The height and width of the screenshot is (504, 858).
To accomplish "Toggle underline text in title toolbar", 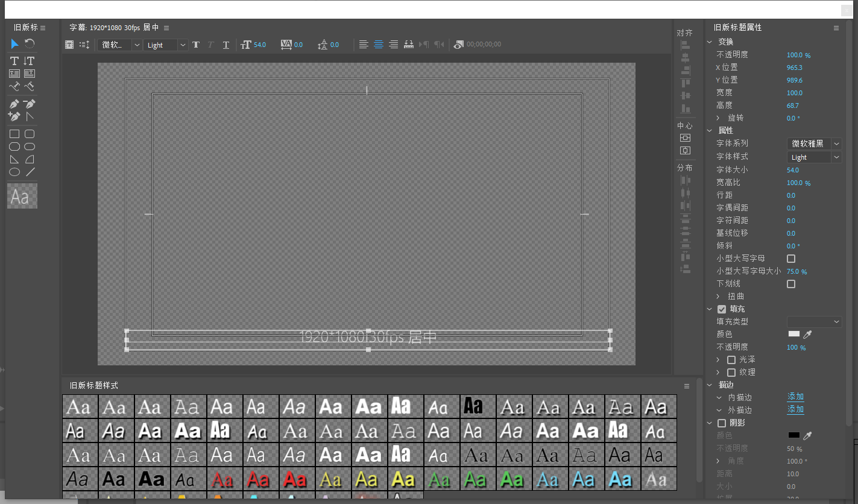I will (x=226, y=45).
